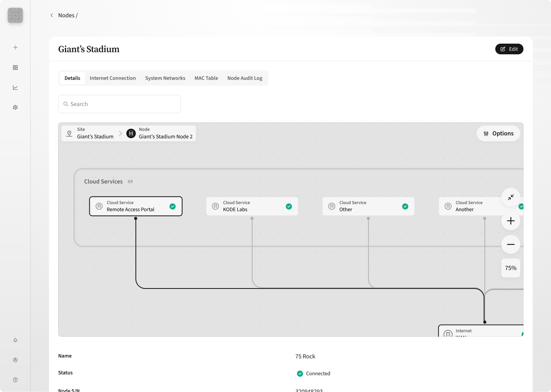Click the Other node green status check

pos(405,206)
